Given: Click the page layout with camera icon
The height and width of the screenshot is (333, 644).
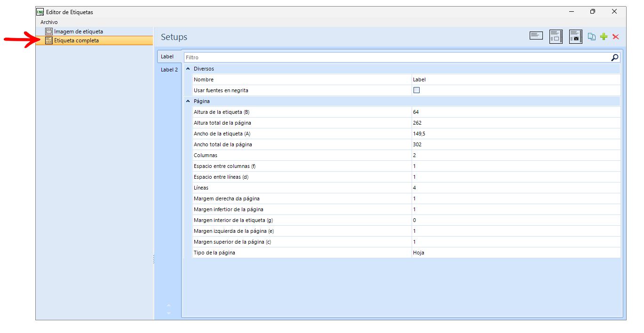Looking at the screenshot, I should coord(576,37).
